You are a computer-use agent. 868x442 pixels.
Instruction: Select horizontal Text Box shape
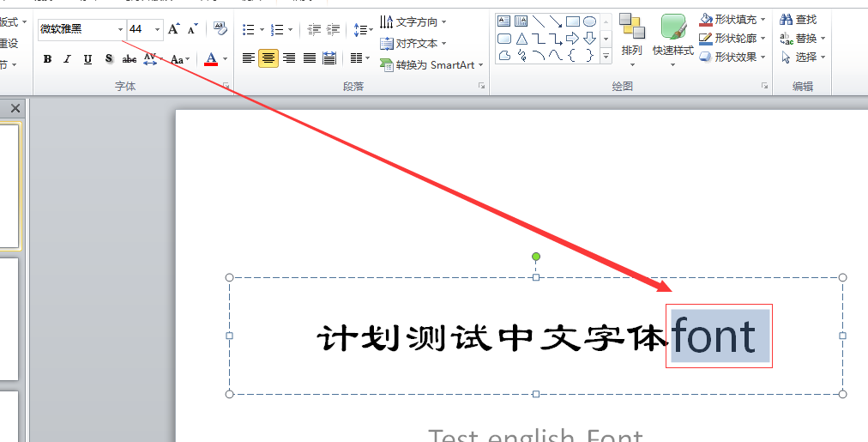(x=503, y=21)
